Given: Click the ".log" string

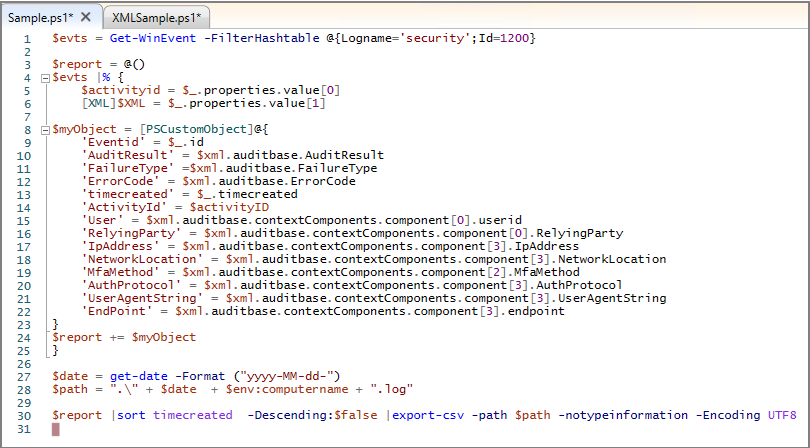Looking at the screenshot, I should click(x=392, y=389).
